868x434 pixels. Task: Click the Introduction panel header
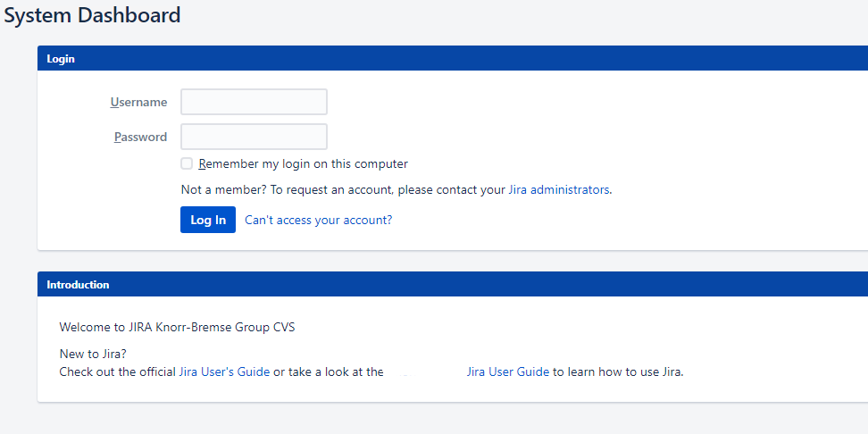click(453, 285)
